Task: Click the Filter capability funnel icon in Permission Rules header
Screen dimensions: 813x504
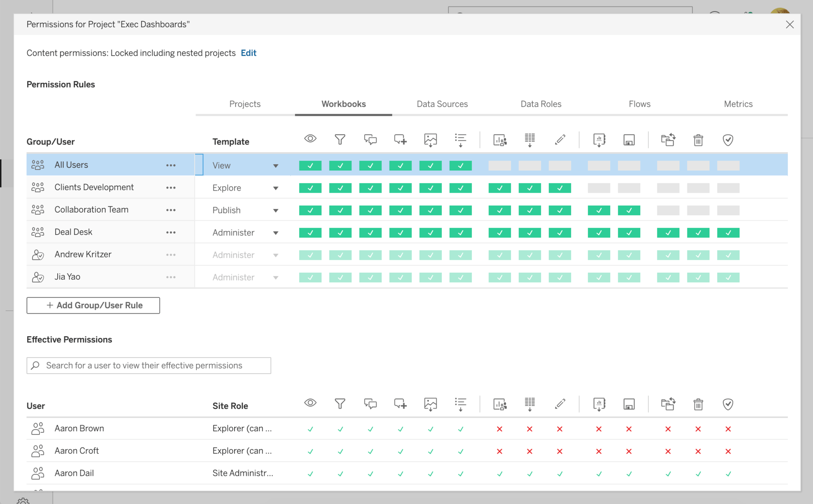Action: (x=340, y=139)
